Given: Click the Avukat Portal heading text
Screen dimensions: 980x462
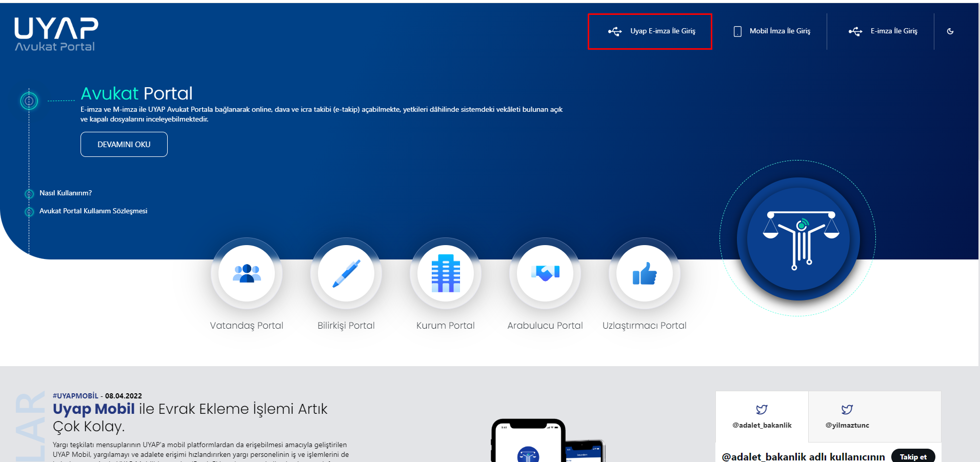Looking at the screenshot, I should [x=136, y=93].
